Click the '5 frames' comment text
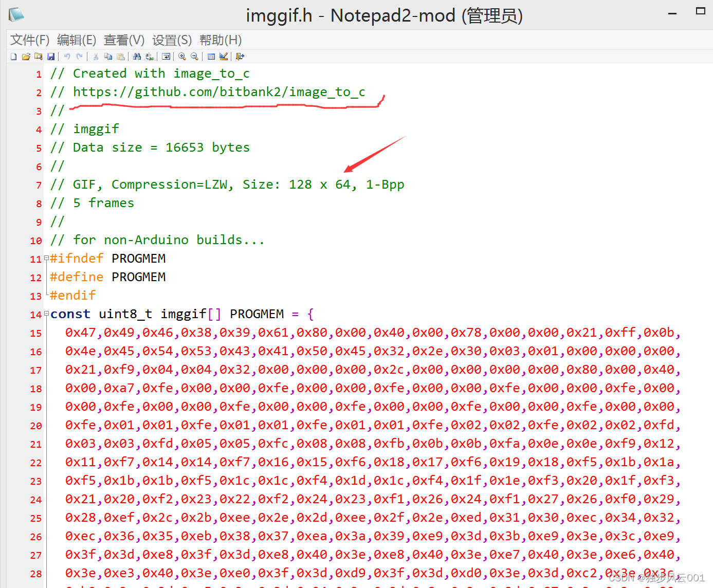Image resolution: width=713 pixels, height=588 pixels. (103, 203)
